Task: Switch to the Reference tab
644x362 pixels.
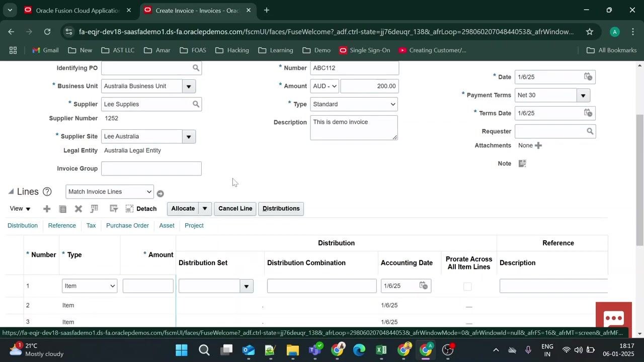Action: [62, 226]
